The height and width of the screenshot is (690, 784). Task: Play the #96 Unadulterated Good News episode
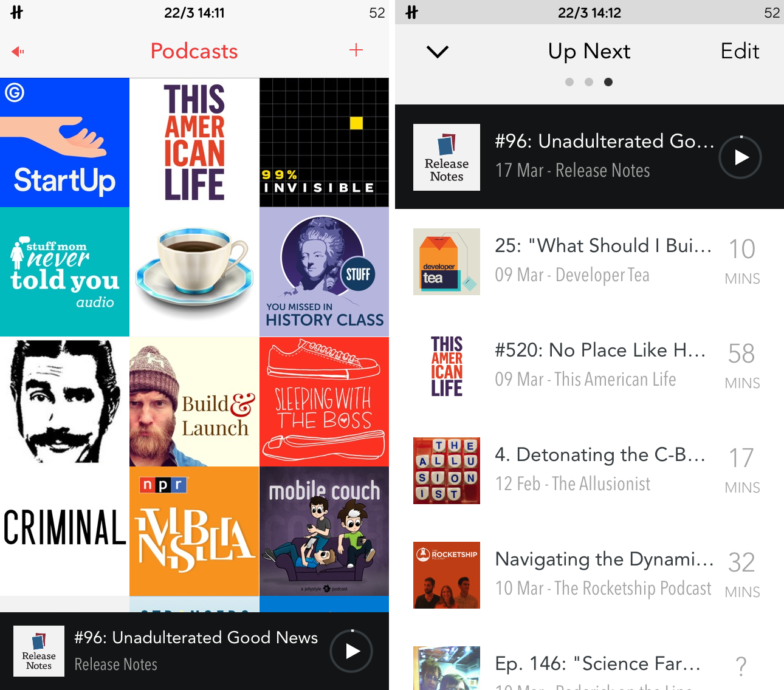coord(740,157)
